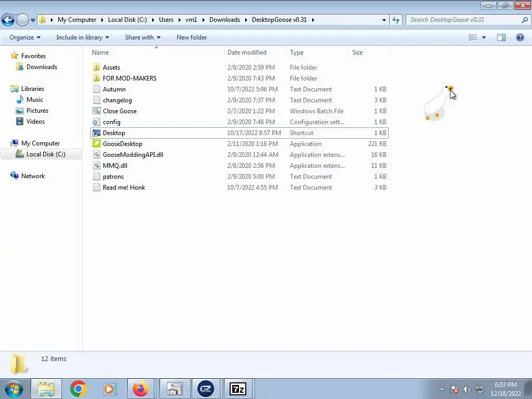Open the view options dropdown arrow
The image size is (532, 399).
coord(484,37)
